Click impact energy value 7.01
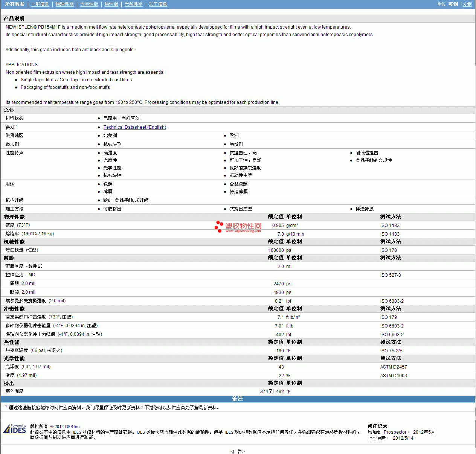 [x=279, y=326]
